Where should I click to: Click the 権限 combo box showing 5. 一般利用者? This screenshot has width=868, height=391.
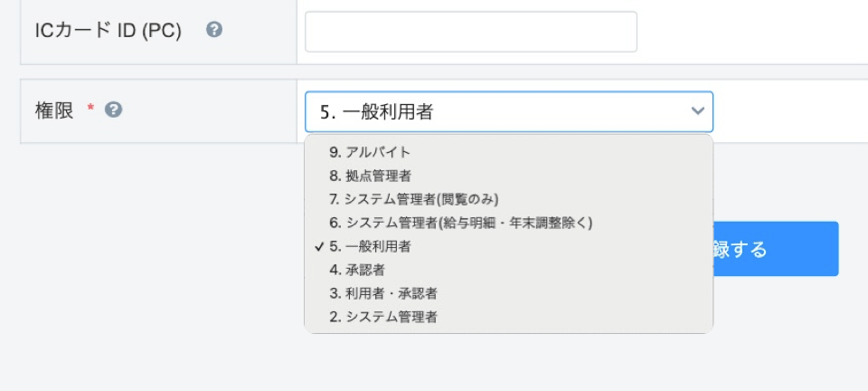(509, 112)
